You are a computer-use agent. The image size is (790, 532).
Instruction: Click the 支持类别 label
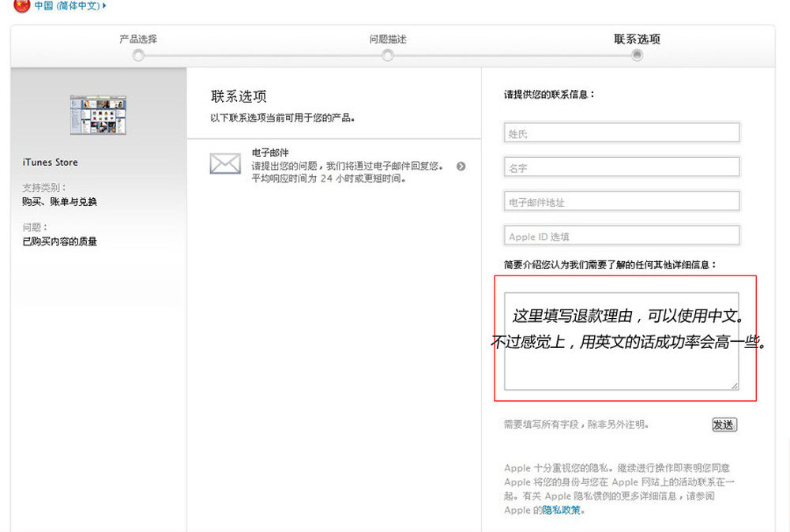pyautogui.click(x=44, y=188)
